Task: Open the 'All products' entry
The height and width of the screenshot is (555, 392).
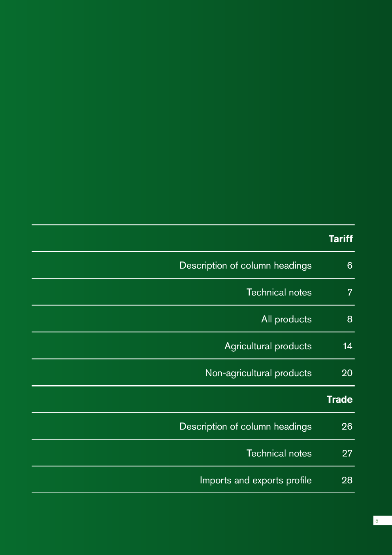Action: click(x=286, y=319)
